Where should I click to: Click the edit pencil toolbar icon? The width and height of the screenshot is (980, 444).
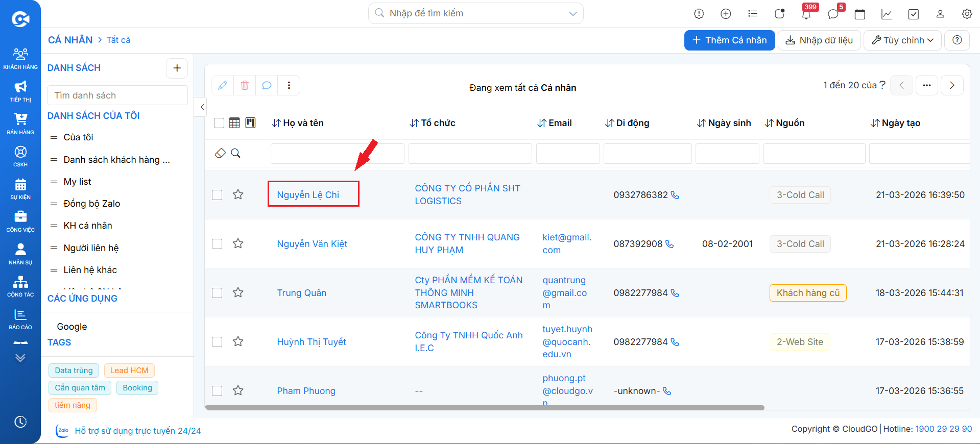(223, 85)
